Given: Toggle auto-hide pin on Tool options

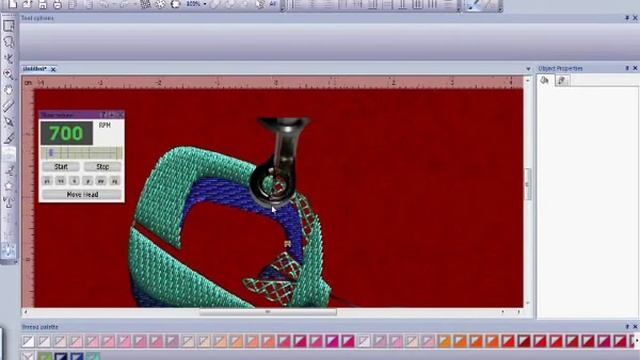Looking at the screenshot, I should 627,18.
